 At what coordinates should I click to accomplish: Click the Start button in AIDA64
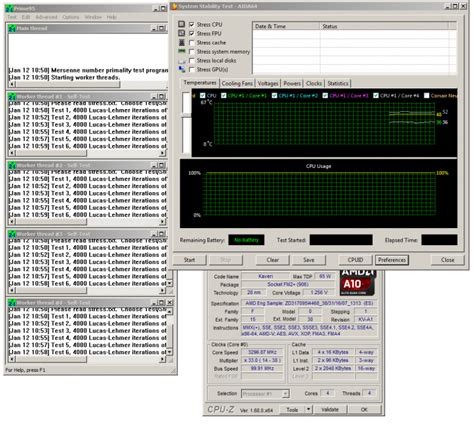[x=189, y=260]
